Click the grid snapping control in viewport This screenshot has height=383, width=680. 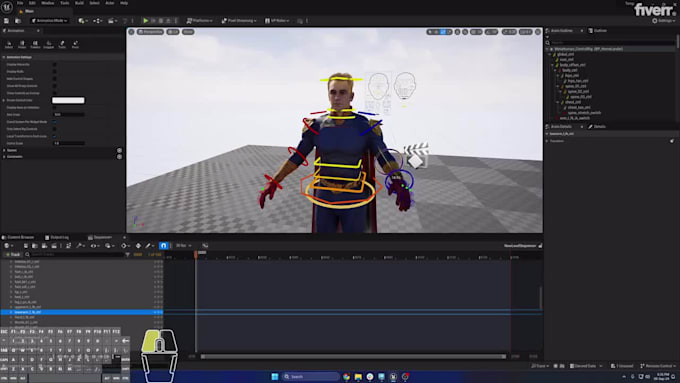point(476,32)
